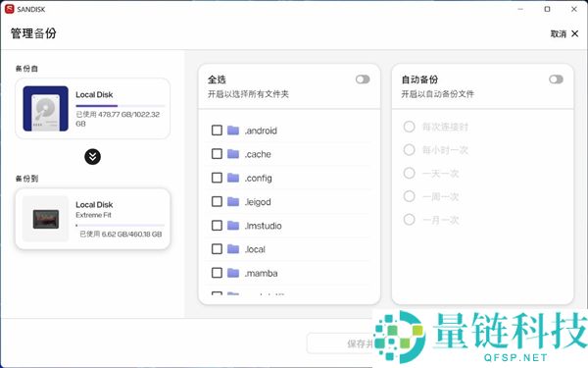Click the 取消 cancel button
588x368 pixels.
pyautogui.click(x=564, y=33)
